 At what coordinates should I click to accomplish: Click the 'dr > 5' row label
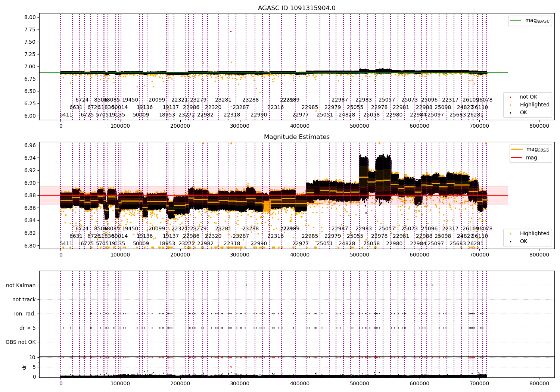[28, 328]
